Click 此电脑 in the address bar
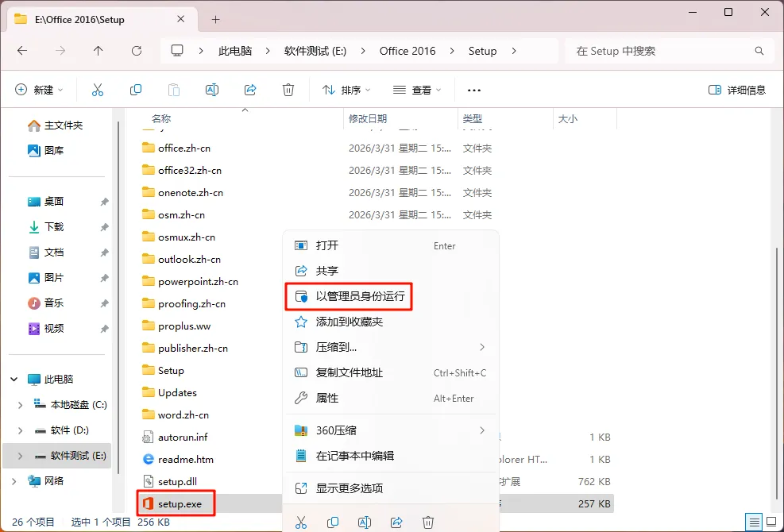 click(235, 51)
